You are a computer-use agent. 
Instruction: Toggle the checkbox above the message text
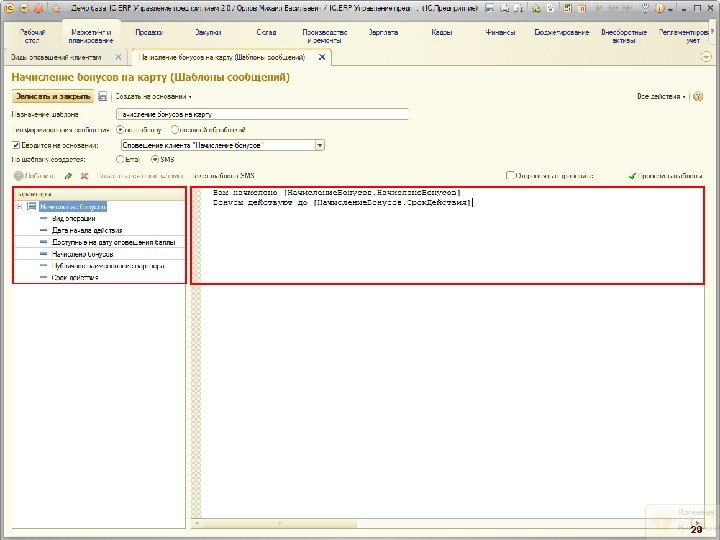tap(510, 175)
